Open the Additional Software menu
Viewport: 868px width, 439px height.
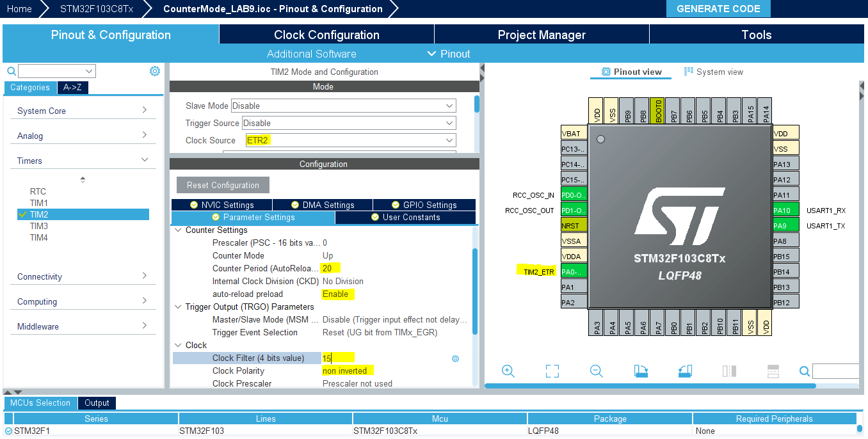311,54
